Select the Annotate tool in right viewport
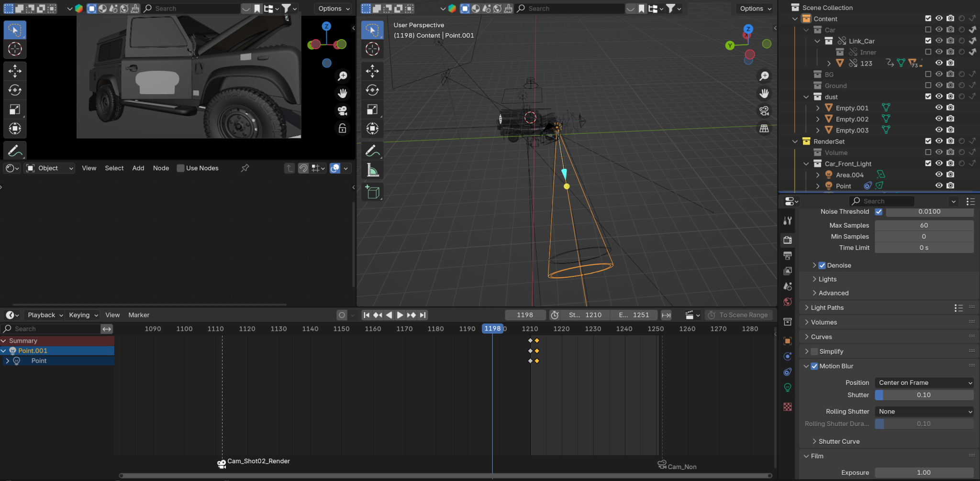 pos(372,151)
